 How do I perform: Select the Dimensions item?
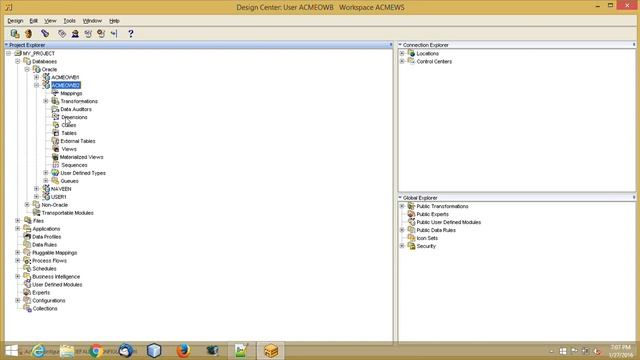point(74,117)
